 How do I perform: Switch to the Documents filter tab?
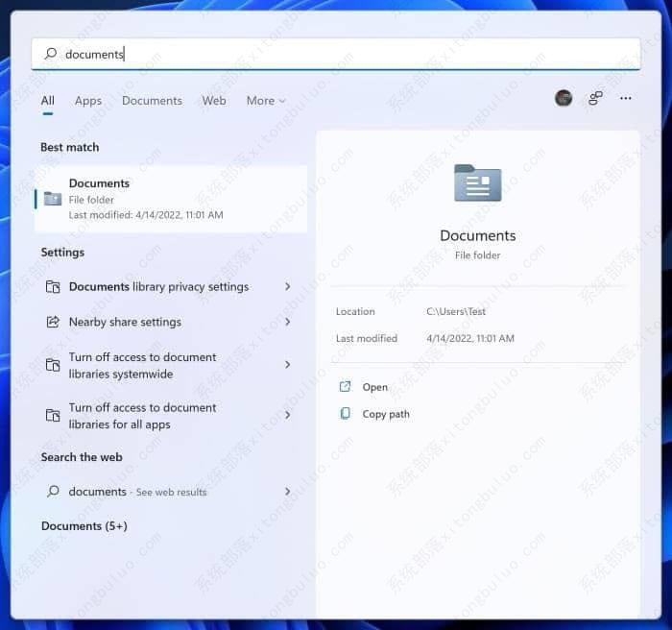click(x=152, y=101)
